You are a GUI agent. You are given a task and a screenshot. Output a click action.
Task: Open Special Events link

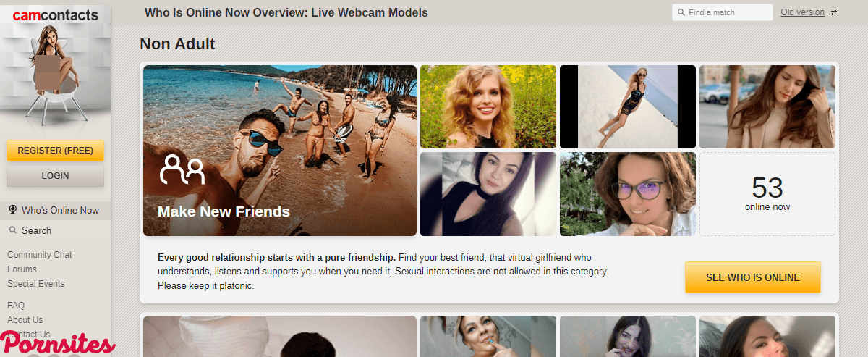(x=36, y=284)
